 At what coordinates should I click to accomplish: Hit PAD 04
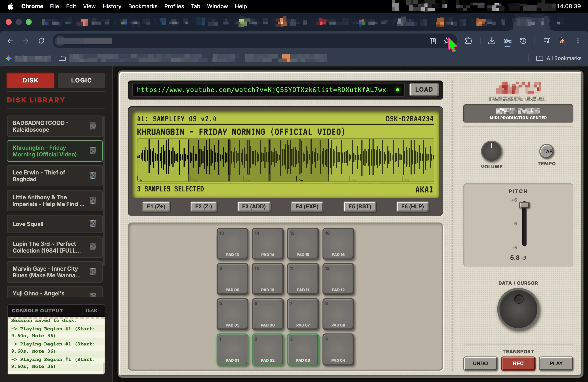click(x=338, y=349)
